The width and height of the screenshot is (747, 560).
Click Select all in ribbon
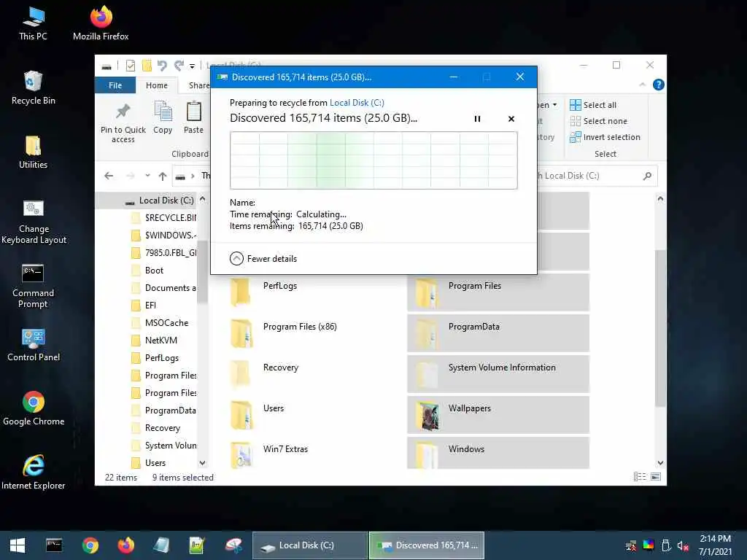593,105
